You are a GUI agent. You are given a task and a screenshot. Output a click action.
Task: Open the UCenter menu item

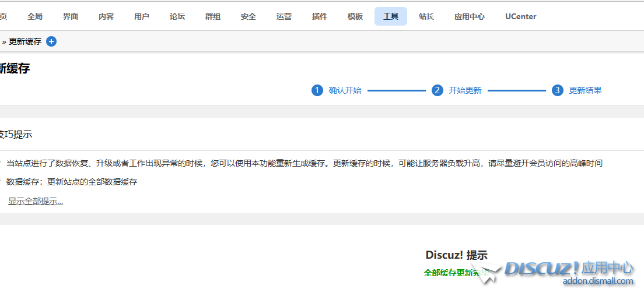click(521, 16)
